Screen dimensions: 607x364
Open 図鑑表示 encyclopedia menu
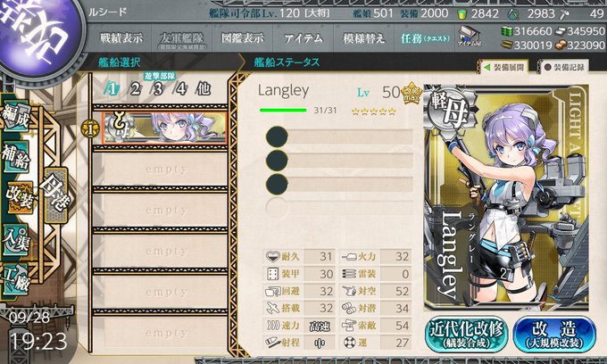[242, 37]
